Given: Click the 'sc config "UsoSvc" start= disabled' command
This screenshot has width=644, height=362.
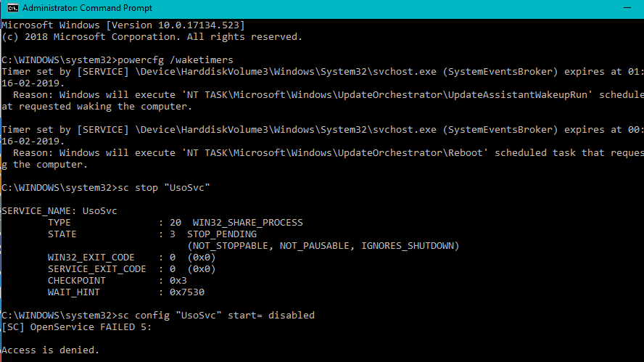Looking at the screenshot, I should 216,316.
